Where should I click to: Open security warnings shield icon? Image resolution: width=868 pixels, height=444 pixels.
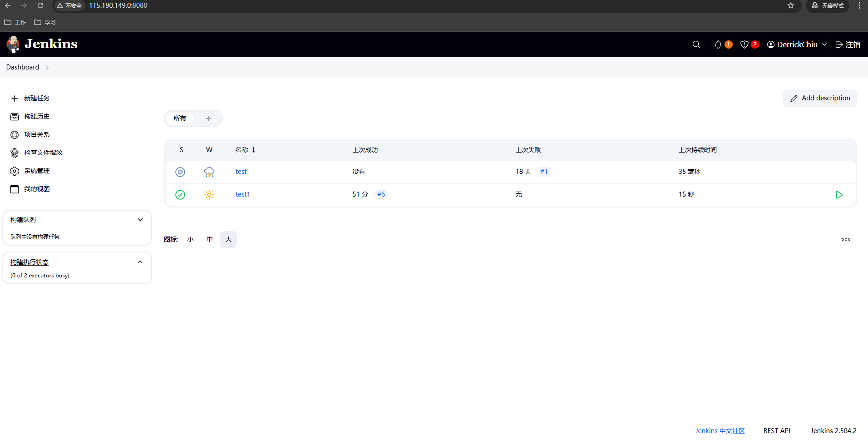click(x=744, y=44)
